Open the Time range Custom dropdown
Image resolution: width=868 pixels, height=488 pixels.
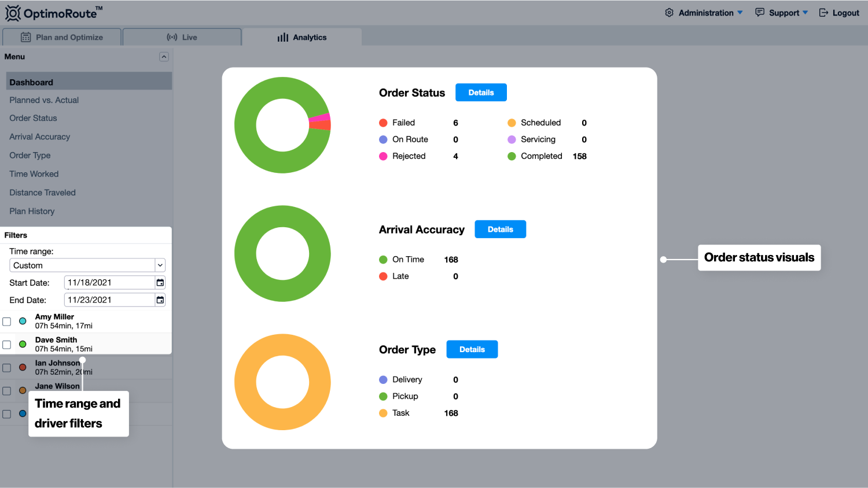coord(87,265)
